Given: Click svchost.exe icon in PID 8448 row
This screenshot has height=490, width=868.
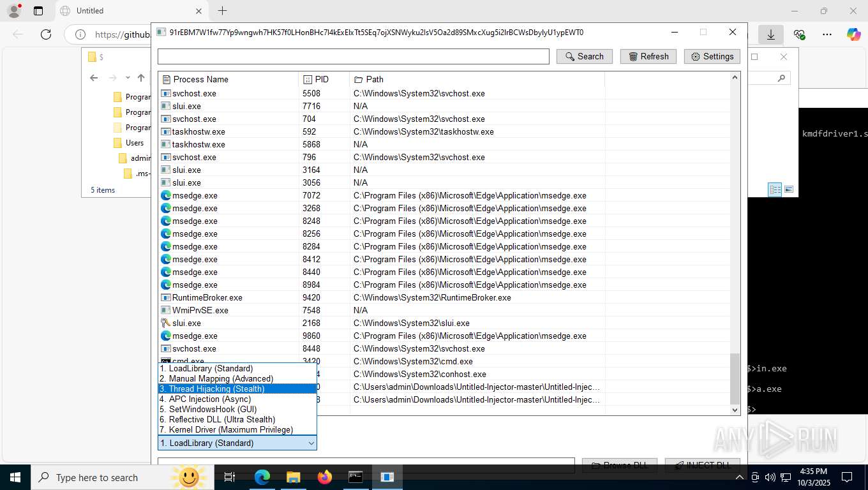Looking at the screenshot, I should [x=166, y=348].
